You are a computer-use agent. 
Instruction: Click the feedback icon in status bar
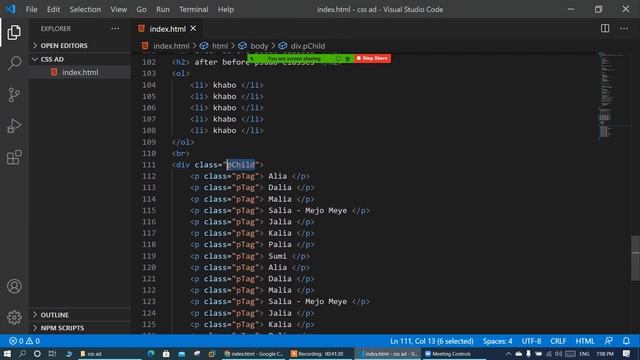pos(608,341)
